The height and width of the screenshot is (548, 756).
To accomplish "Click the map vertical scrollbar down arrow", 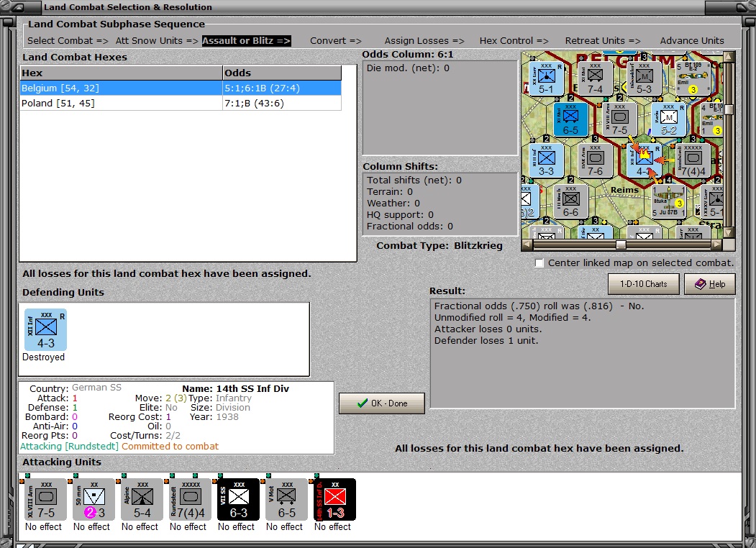I will point(729,232).
